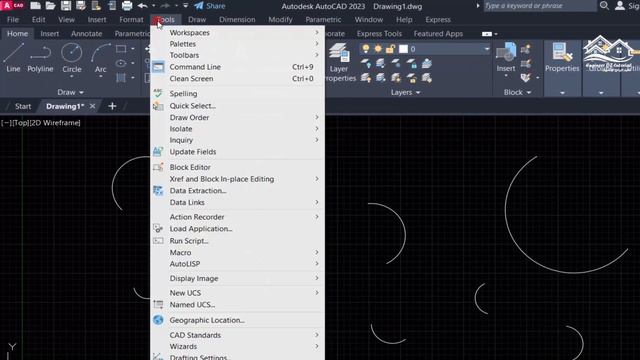
Task: Open Layer Properties panel
Action: coord(339,62)
